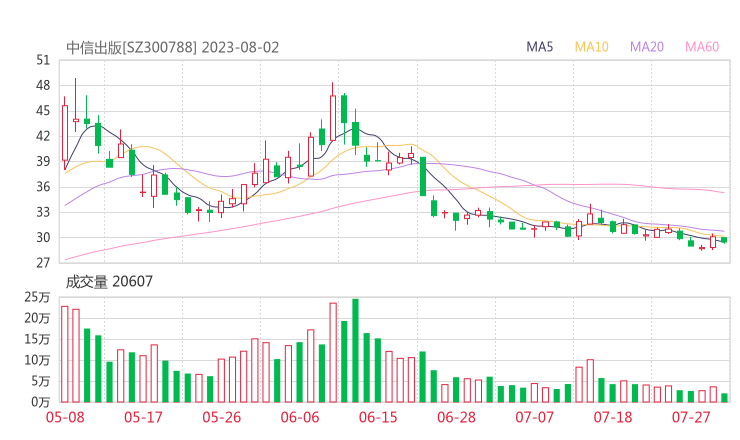740x440 pixels.
Task: Click the 5万 volume axis label
Action: click(41, 381)
